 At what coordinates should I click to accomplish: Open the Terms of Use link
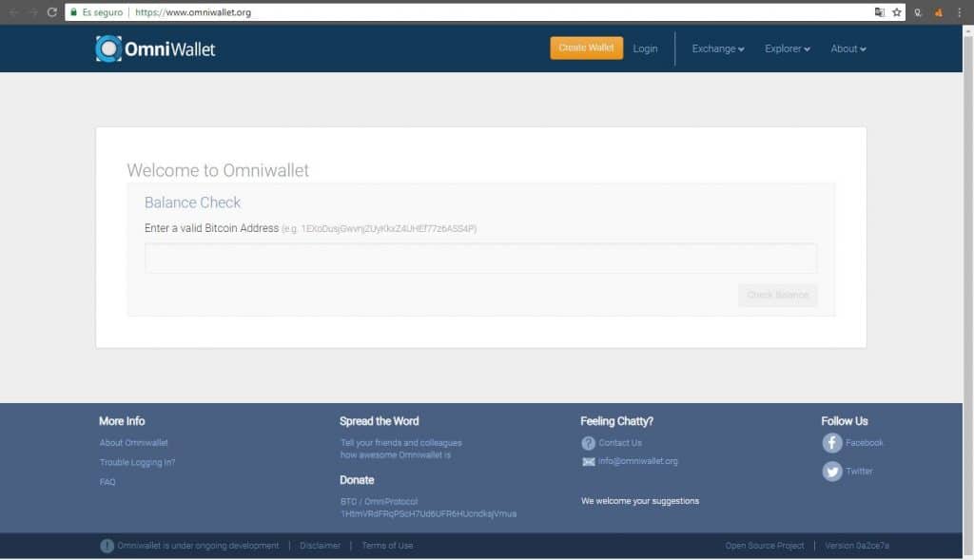click(x=387, y=546)
